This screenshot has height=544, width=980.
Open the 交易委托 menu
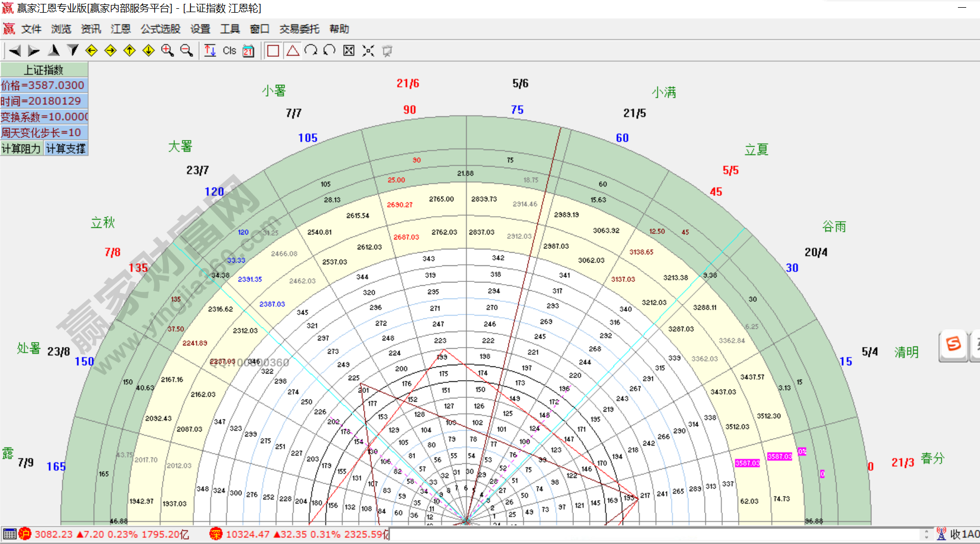point(299,29)
